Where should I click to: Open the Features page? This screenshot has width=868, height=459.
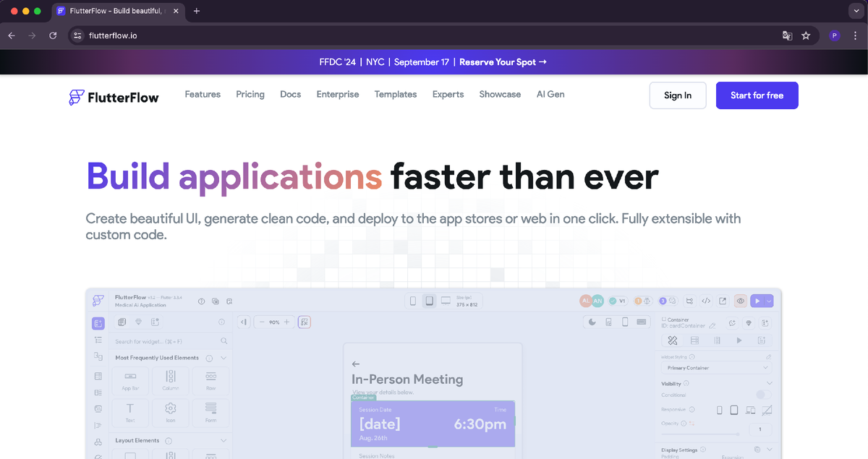tap(203, 95)
